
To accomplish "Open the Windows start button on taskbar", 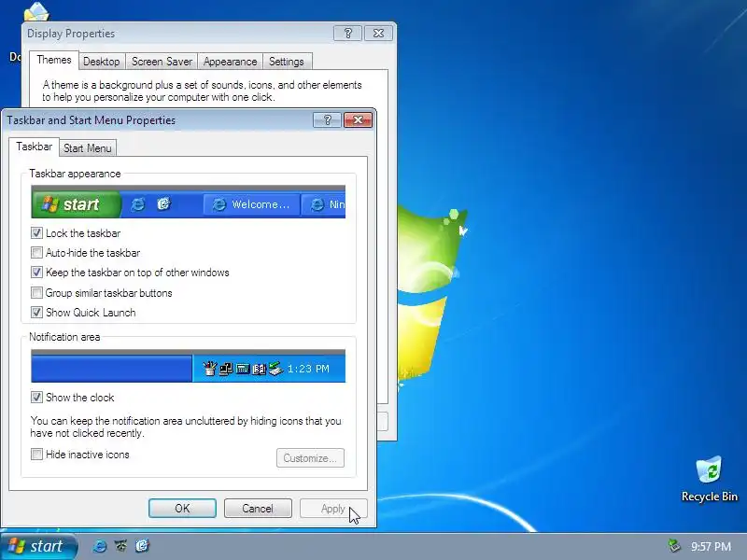I will pos(38,546).
